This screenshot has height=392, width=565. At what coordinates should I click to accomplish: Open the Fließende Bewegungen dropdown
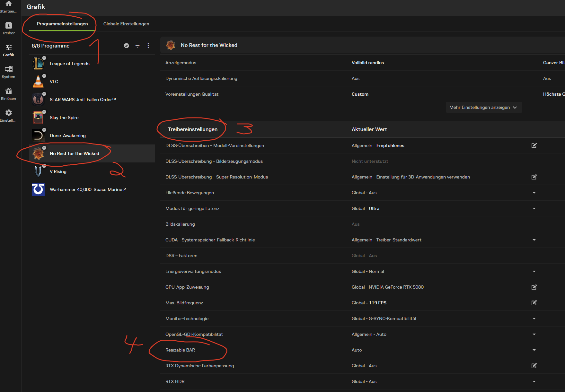point(534,193)
